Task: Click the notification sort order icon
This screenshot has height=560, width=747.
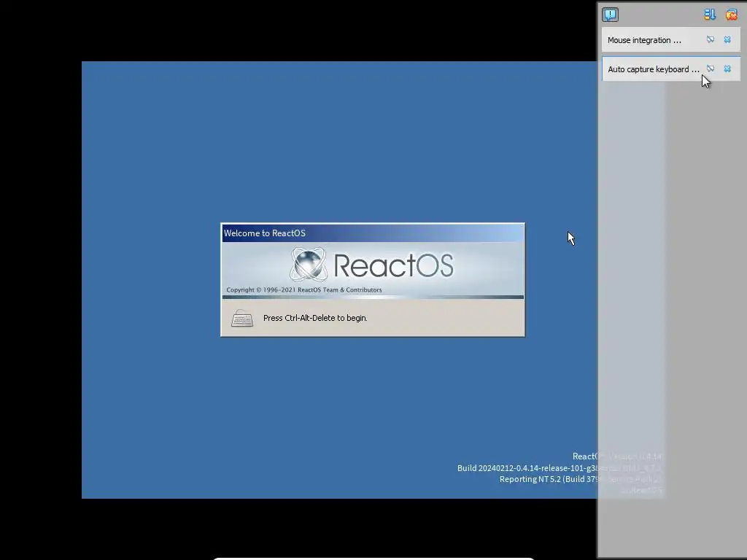Action: [x=710, y=15]
